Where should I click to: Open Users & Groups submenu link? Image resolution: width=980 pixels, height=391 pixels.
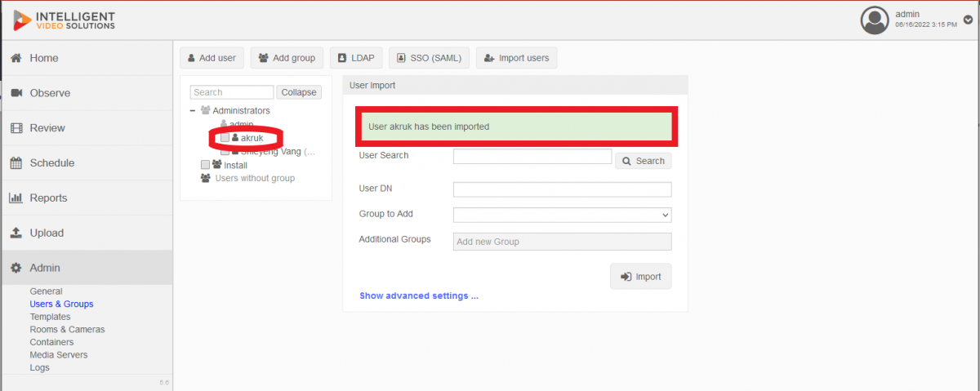(61, 304)
